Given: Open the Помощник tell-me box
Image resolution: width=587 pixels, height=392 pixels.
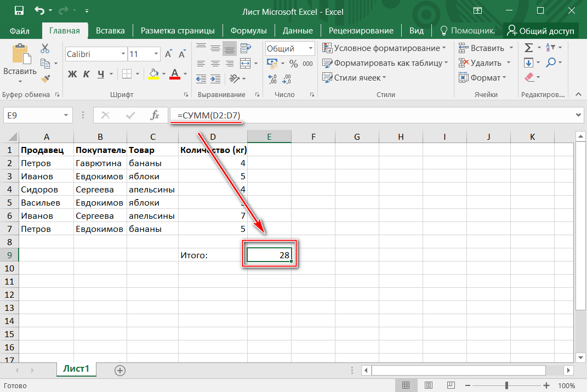Looking at the screenshot, I should pos(467,31).
